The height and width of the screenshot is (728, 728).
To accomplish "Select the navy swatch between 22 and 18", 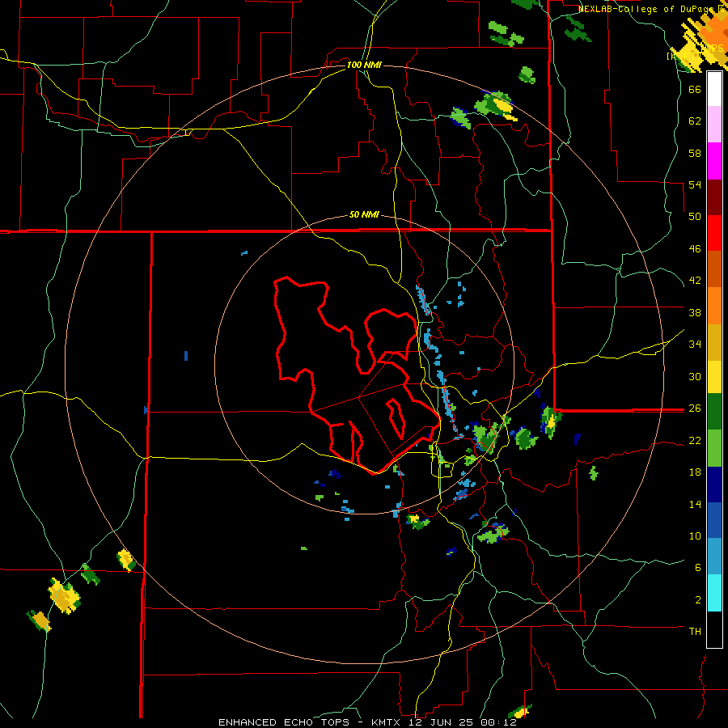I will tap(714, 485).
